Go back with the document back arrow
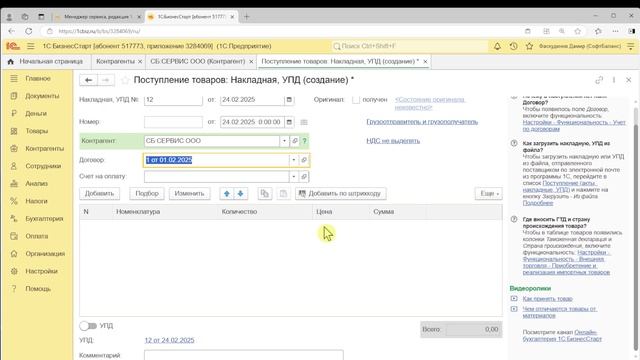 [88, 80]
